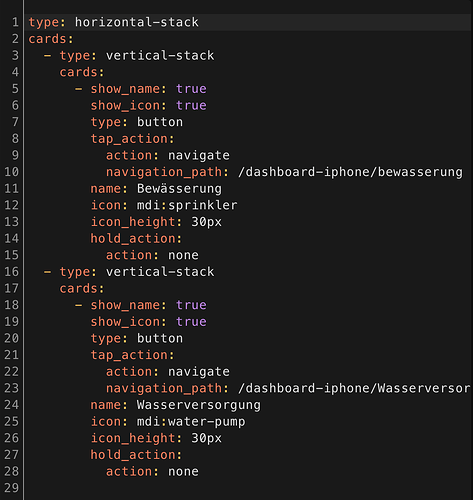Click the horizontal-stack value on line 1
Viewport: 473px width, 500px height.
pyautogui.click(x=137, y=22)
